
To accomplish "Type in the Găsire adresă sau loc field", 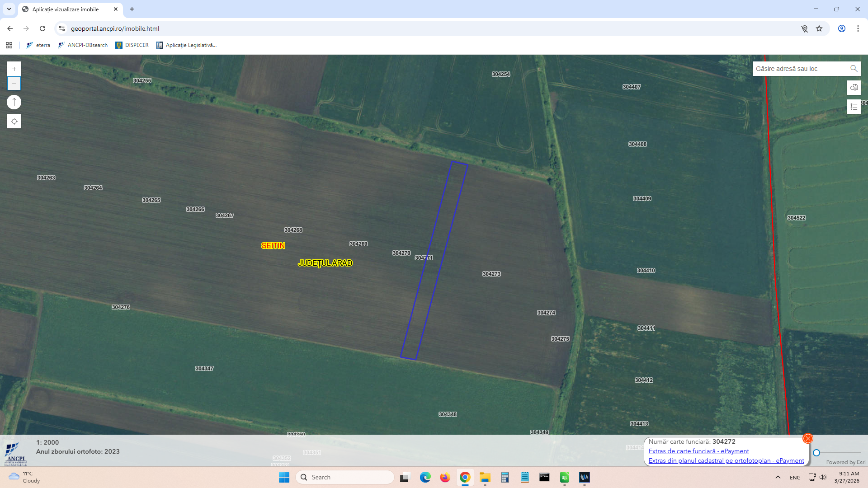I will tap(798, 69).
